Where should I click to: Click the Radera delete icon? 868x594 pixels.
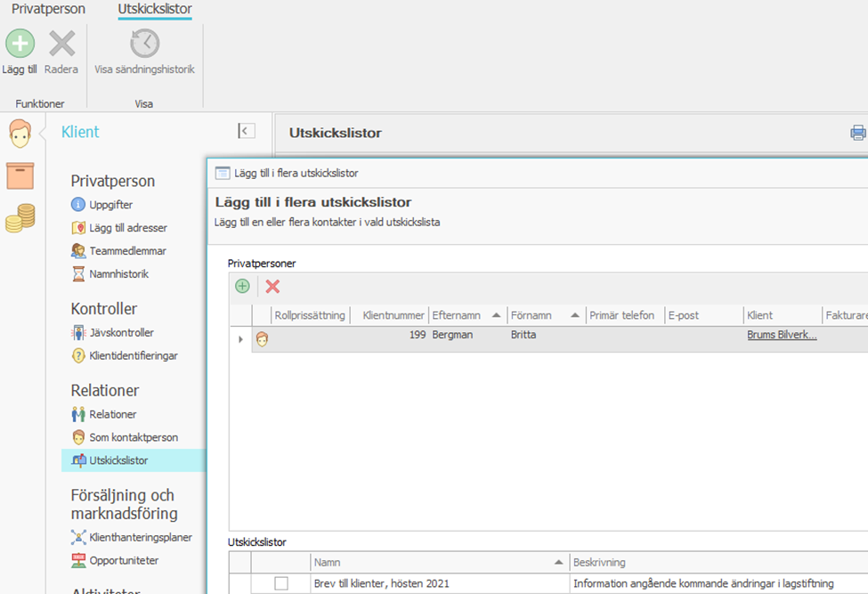click(61, 44)
